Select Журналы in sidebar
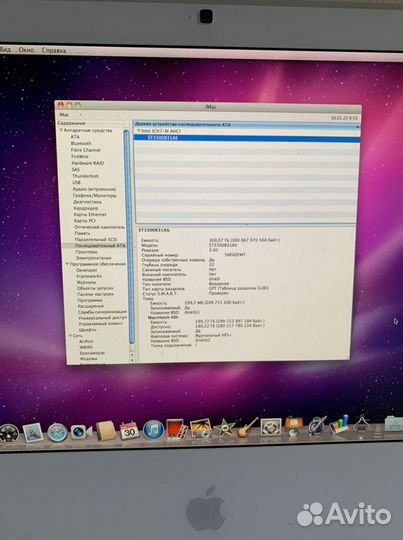 [86, 282]
